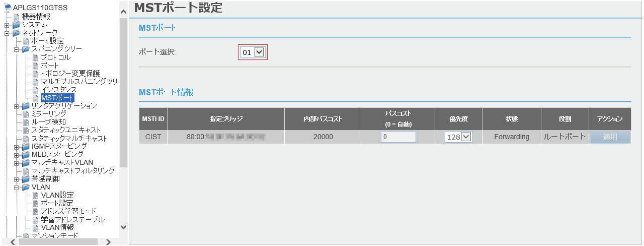This screenshot has height=246, width=644.
Task: Click the 機器情報 page icon
Action: [x=17, y=17]
